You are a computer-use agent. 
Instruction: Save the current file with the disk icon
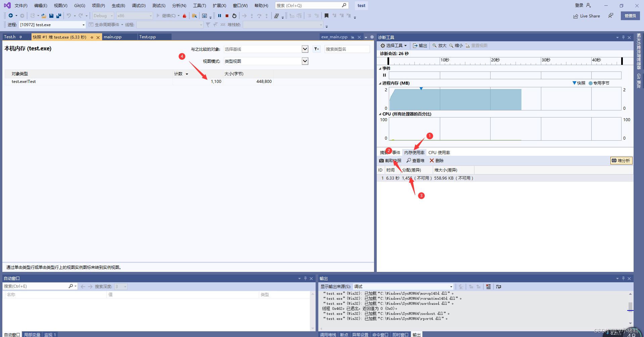coord(51,16)
